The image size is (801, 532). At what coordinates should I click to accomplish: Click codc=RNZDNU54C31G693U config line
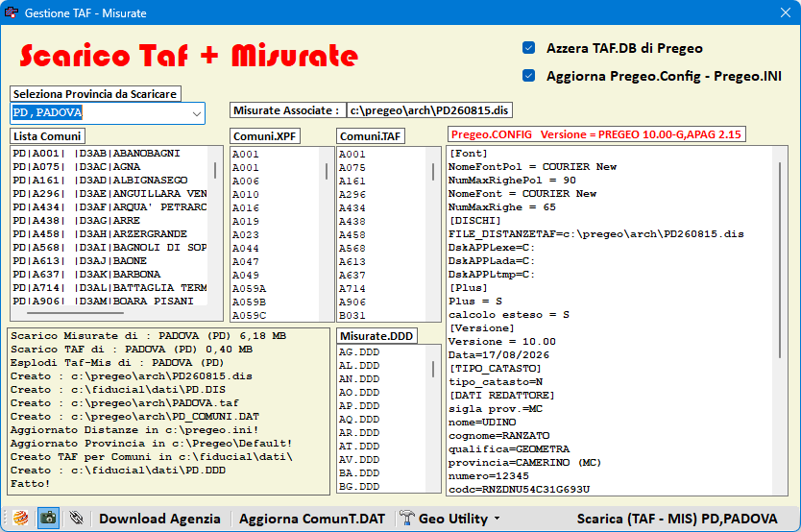click(520, 489)
